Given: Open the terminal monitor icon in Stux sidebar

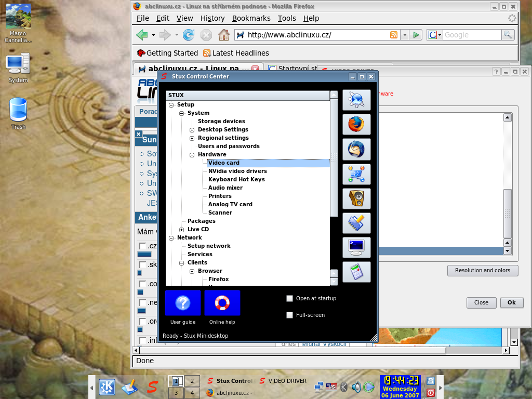Looking at the screenshot, I should tap(356, 247).
